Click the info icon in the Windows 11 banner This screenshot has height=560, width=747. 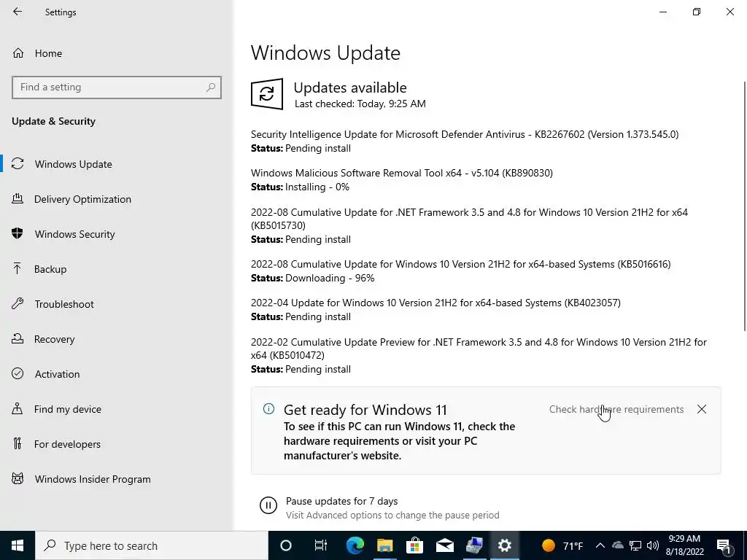tap(268, 408)
